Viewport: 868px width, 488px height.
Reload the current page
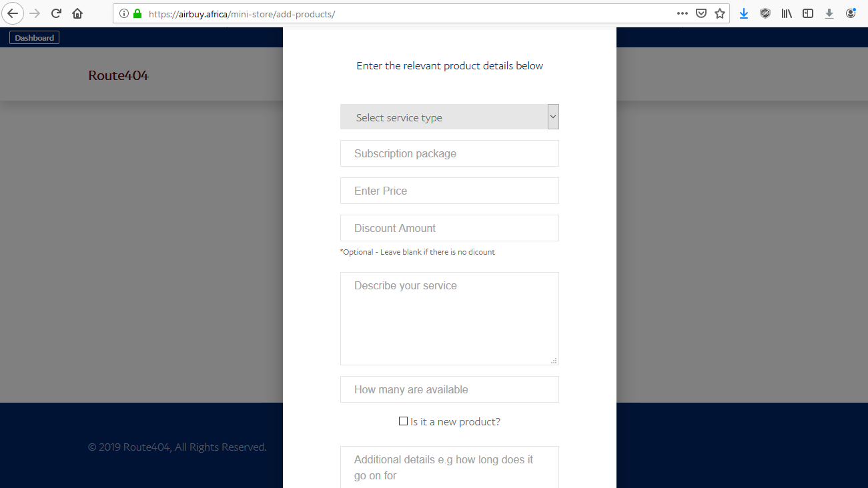57,13
